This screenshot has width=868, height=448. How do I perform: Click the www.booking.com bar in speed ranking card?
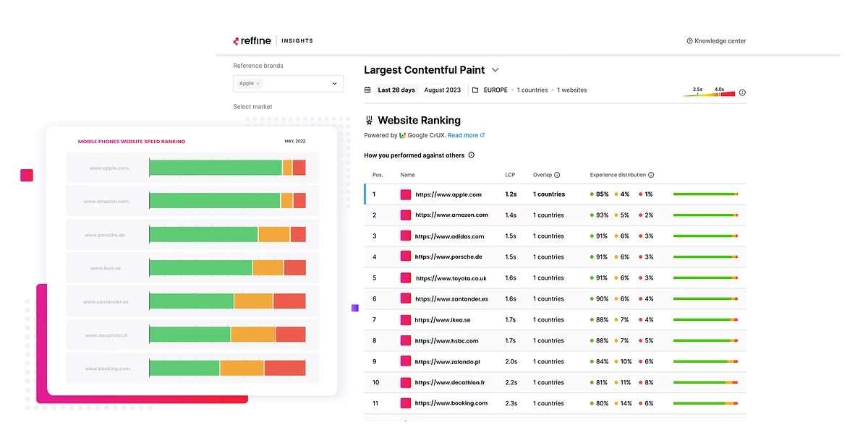pyautogui.click(x=227, y=368)
